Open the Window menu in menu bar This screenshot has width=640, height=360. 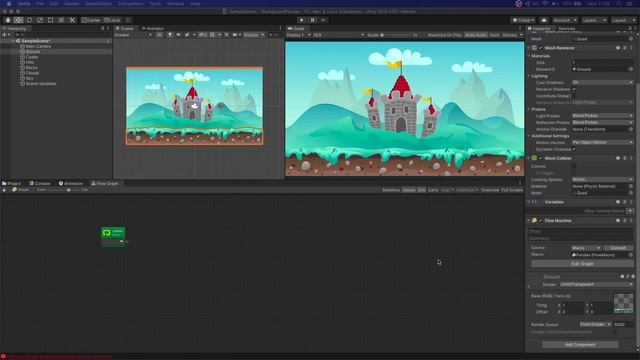pyautogui.click(x=176, y=4)
